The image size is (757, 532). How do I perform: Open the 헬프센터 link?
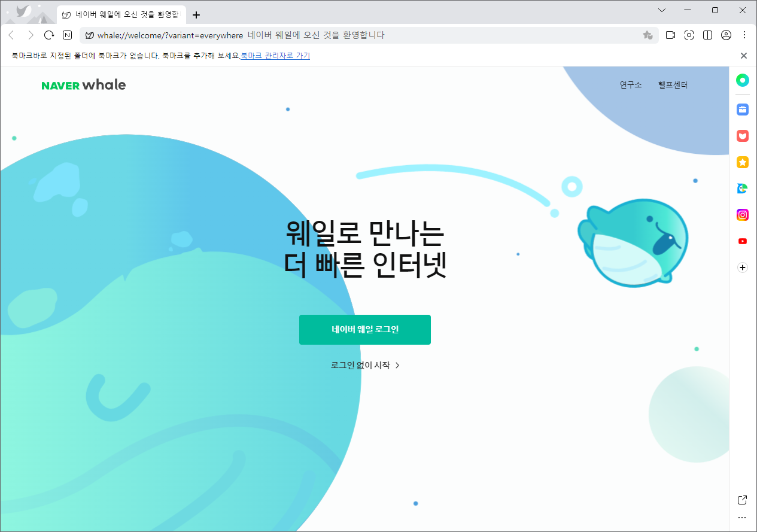coord(673,85)
